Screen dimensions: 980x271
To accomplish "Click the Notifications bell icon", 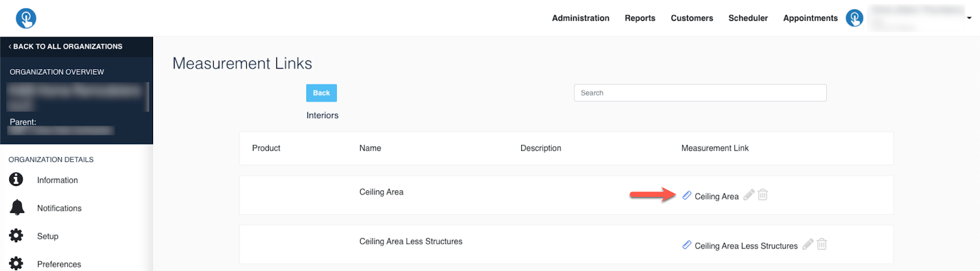I will pos(17,207).
